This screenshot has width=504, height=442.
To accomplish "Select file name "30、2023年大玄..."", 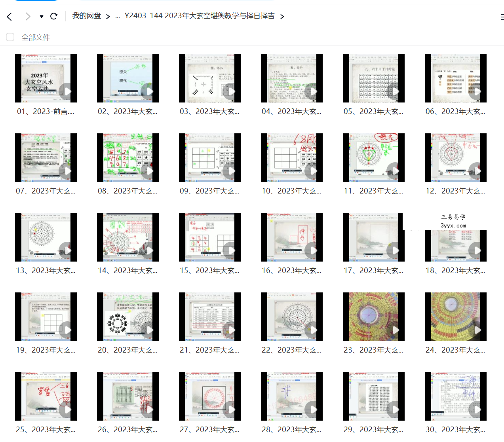I will click(x=455, y=430).
